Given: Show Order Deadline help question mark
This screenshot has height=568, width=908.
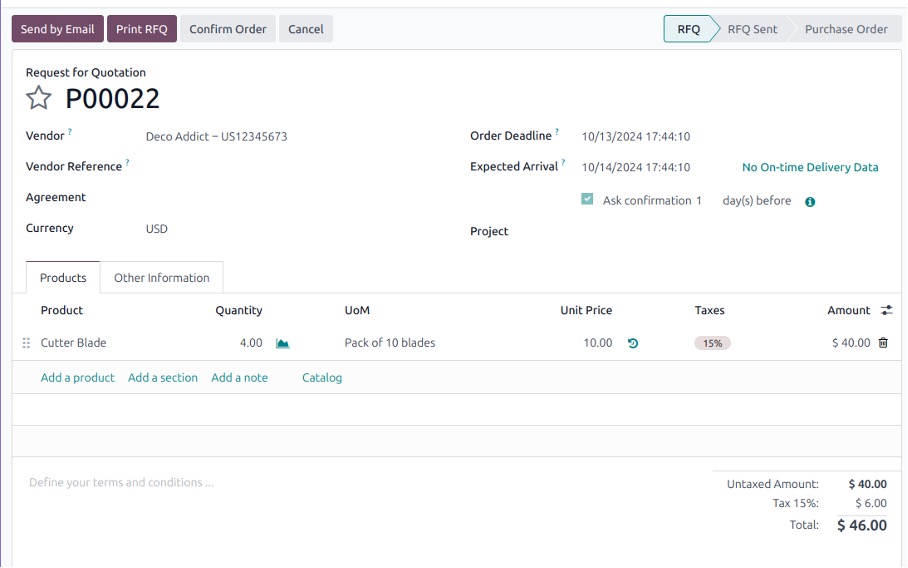Looking at the screenshot, I should tap(557, 131).
